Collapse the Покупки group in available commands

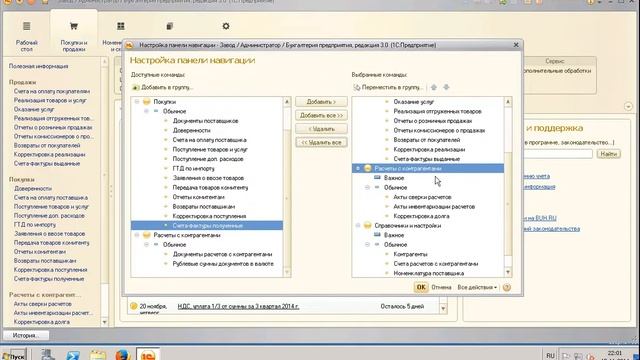pos(137,102)
